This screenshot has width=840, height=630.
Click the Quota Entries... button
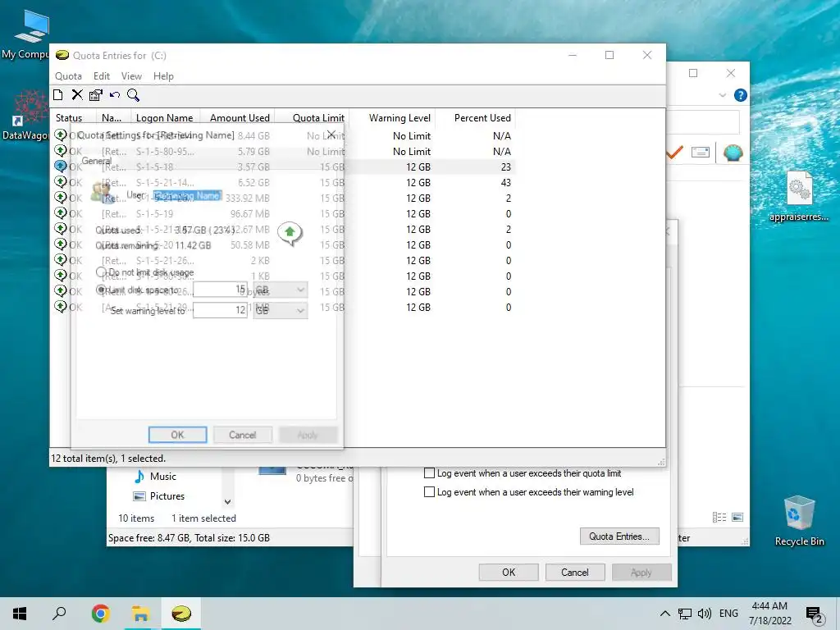click(619, 536)
